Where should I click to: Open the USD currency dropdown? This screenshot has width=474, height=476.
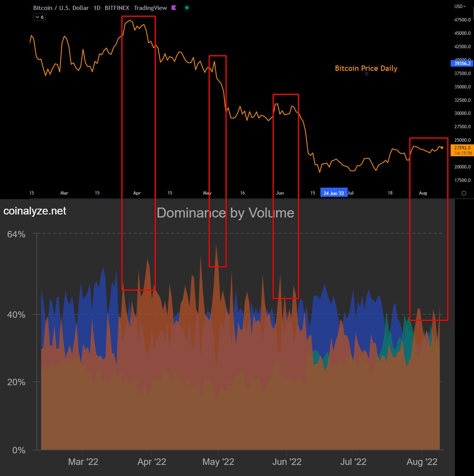tap(460, 7)
